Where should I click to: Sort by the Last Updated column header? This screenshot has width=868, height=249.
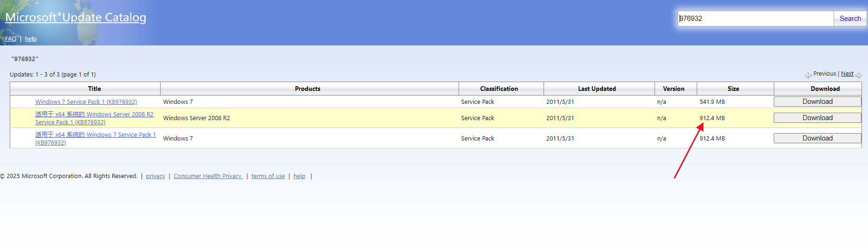[x=597, y=89]
